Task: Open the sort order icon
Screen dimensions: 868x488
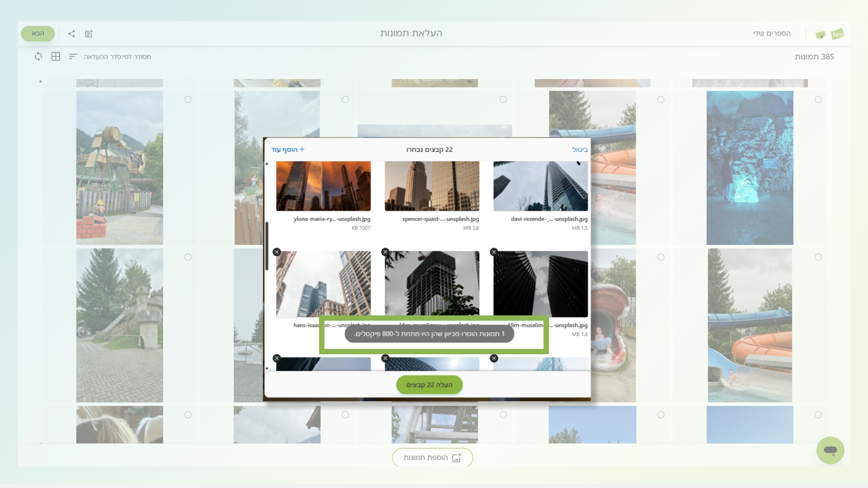Action: click(x=73, y=56)
